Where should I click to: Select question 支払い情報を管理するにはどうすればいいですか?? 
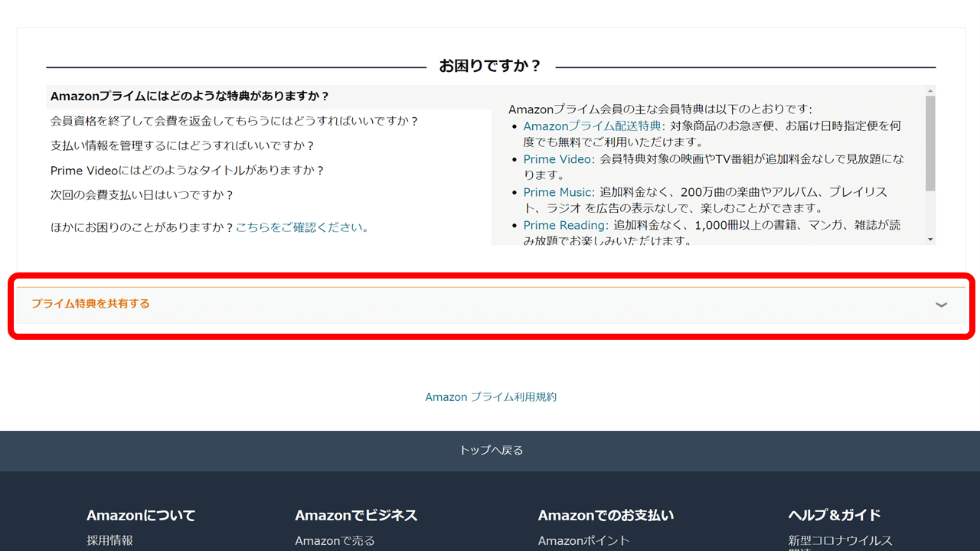(182, 145)
